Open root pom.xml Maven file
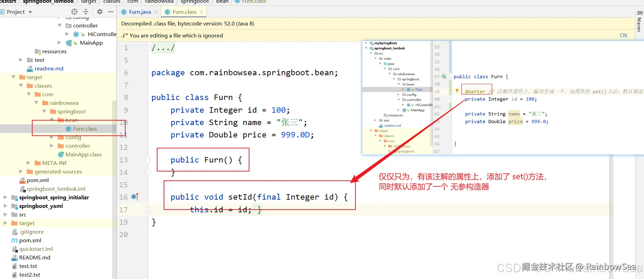644x279 pixels. click(x=30, y=240)
